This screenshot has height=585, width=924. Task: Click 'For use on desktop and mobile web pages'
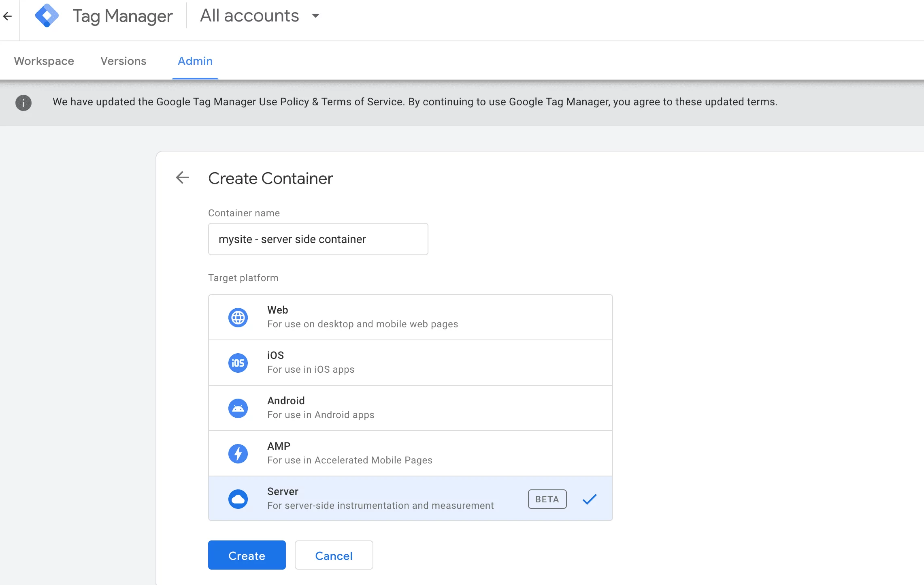pyautogui.click(x=362, y=324)
